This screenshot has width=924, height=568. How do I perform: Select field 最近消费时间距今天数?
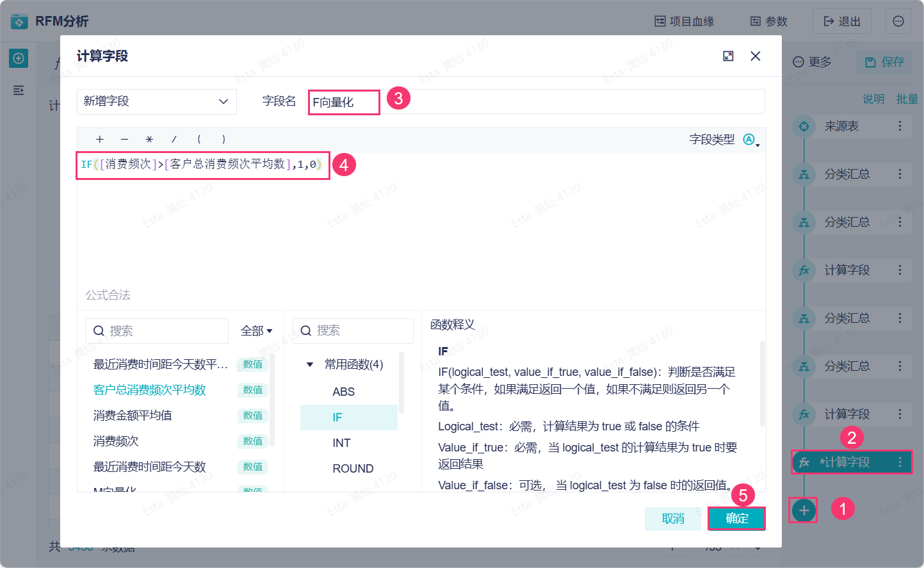(x=150, y=467)
